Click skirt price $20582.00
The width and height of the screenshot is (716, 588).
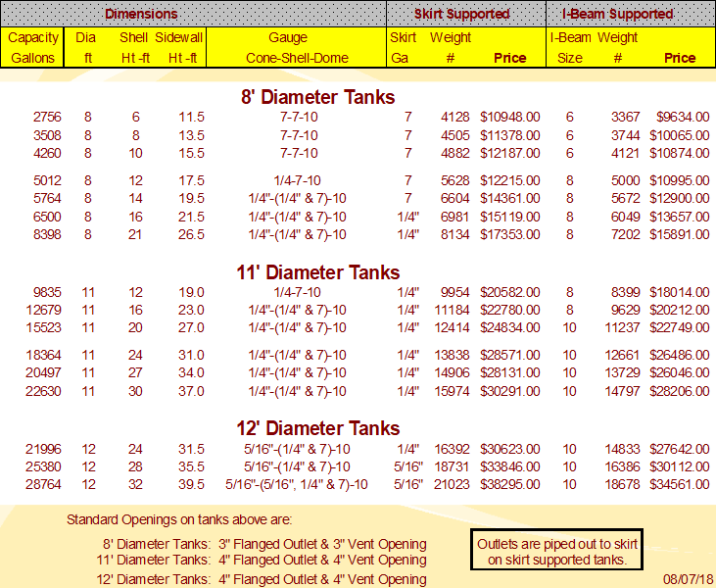click(510, 292)
